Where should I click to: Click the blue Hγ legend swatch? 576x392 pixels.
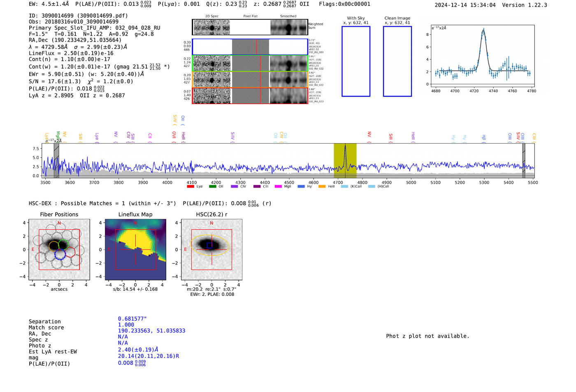click(301, 187)
